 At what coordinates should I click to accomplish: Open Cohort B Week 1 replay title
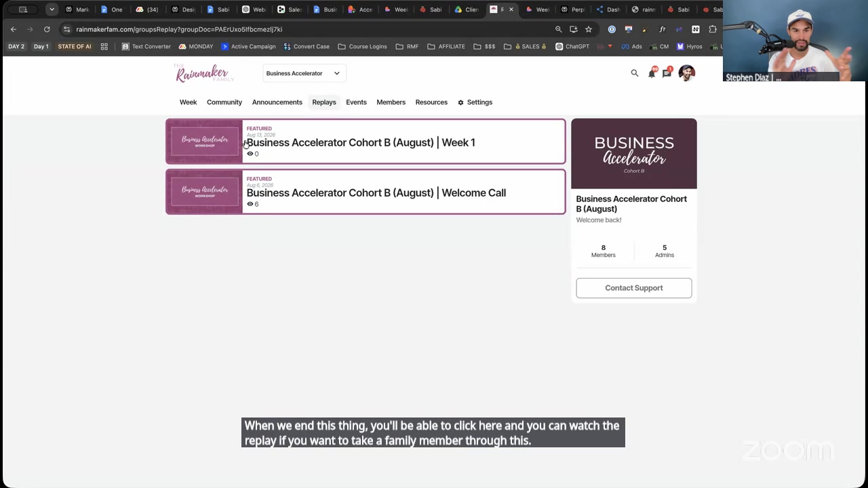pos(361,142)
